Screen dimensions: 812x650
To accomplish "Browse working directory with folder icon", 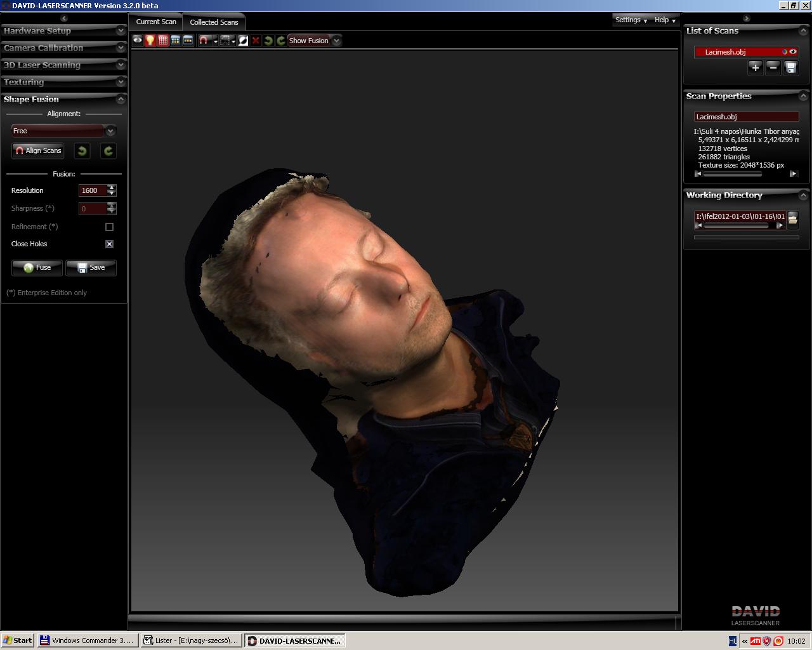I will click(792, 219).
